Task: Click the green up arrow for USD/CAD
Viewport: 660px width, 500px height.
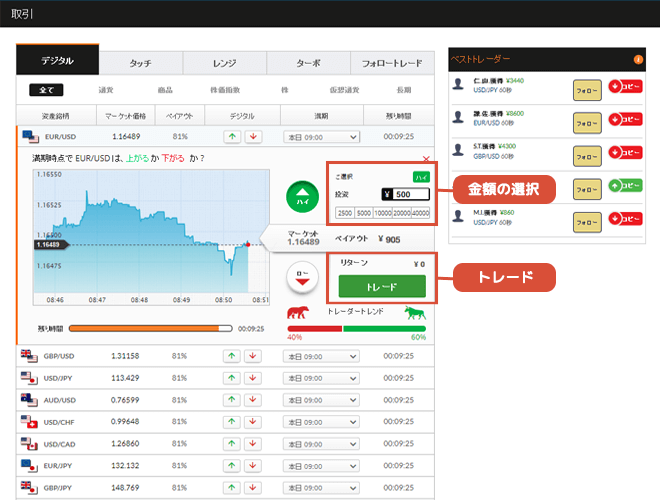Action: pos(232,444)
